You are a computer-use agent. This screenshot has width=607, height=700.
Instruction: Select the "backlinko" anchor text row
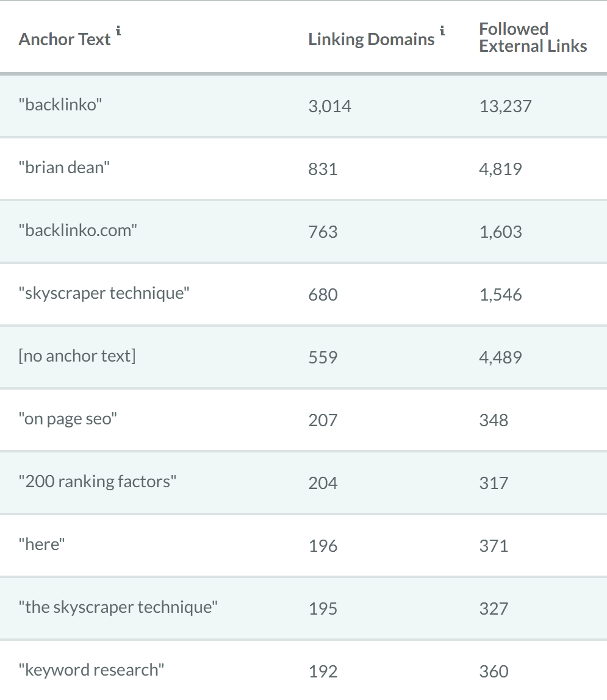click(x=60, y=105)
